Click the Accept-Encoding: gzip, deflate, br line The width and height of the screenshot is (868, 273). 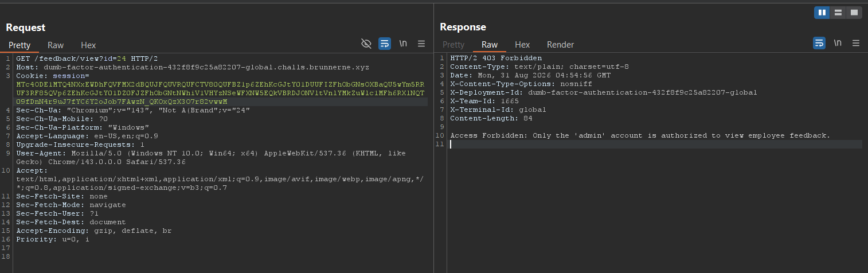point(94,231)
